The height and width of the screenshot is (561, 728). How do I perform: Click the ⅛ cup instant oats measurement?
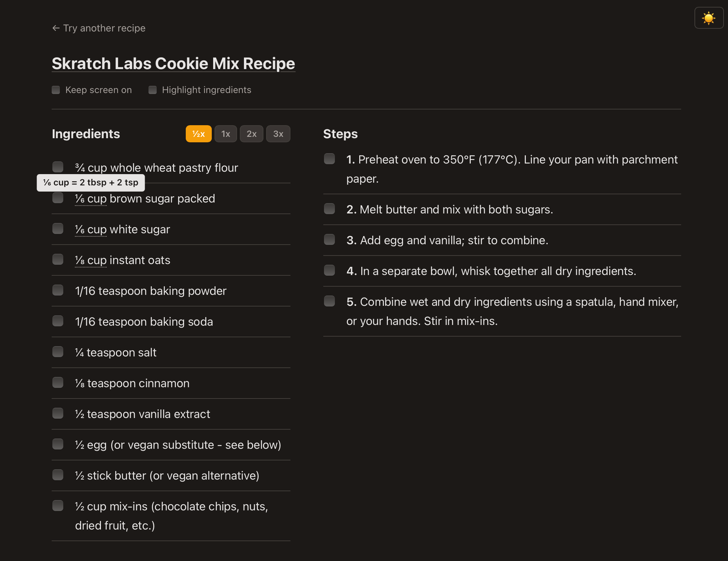tap(91, 260)
